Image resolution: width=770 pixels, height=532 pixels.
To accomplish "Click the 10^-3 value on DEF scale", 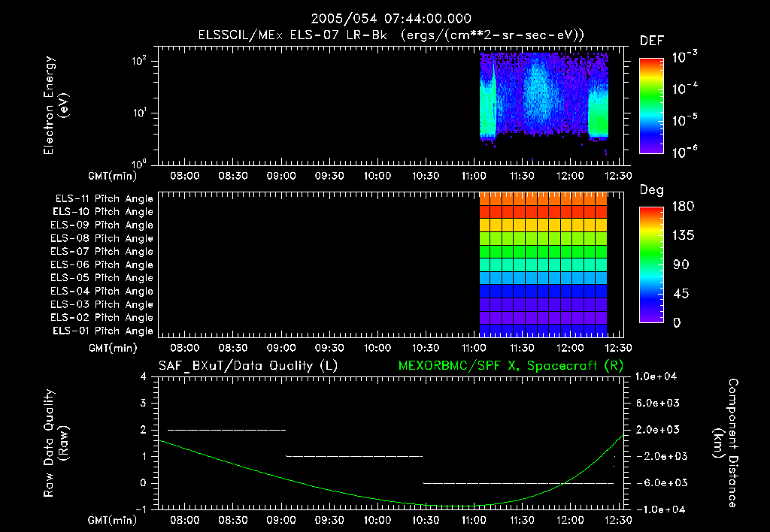I will (x=684, y=57).
